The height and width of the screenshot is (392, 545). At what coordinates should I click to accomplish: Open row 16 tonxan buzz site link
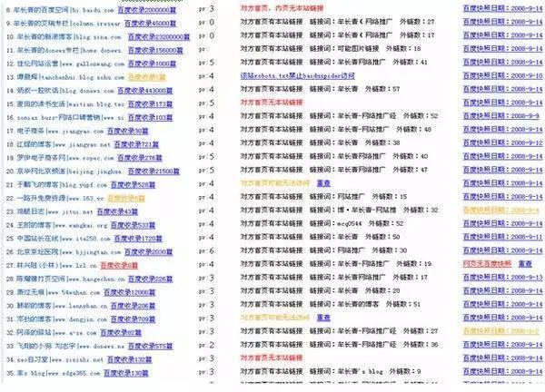pyautogui.click(x=71, y=118)
